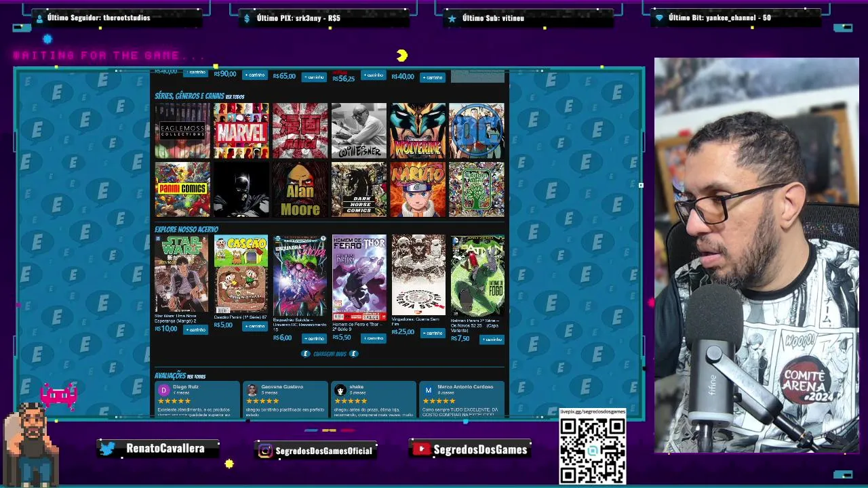Click Geovane Gustavo reviewer avatar
Viewport: 868px width, 488px height.
coord(252,390)
